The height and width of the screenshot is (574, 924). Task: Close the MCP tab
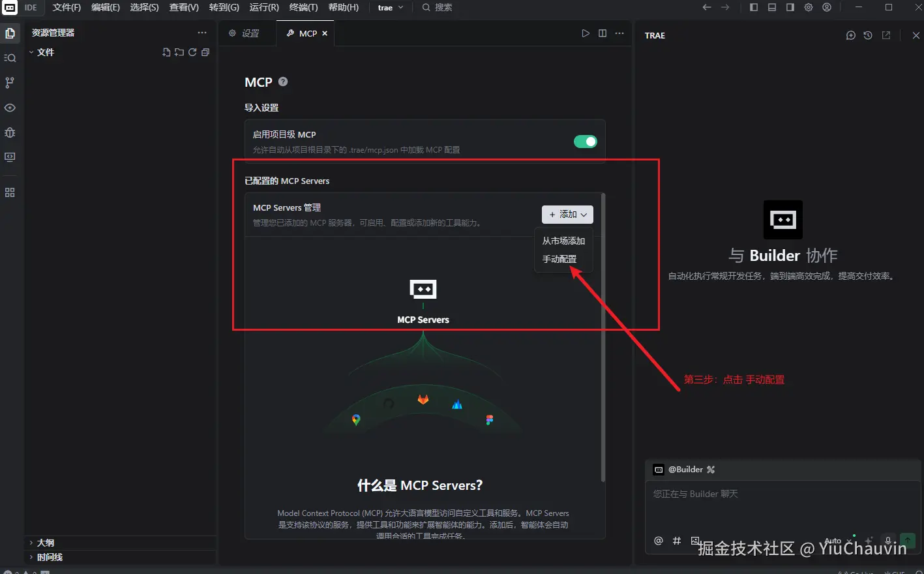[x=325, y=33]
